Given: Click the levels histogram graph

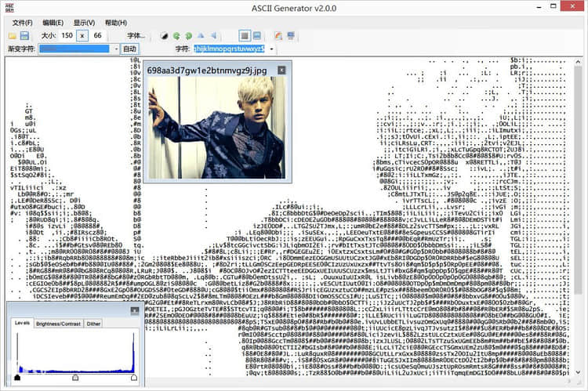Looking at the screenshot, I should tap(75, 353).
